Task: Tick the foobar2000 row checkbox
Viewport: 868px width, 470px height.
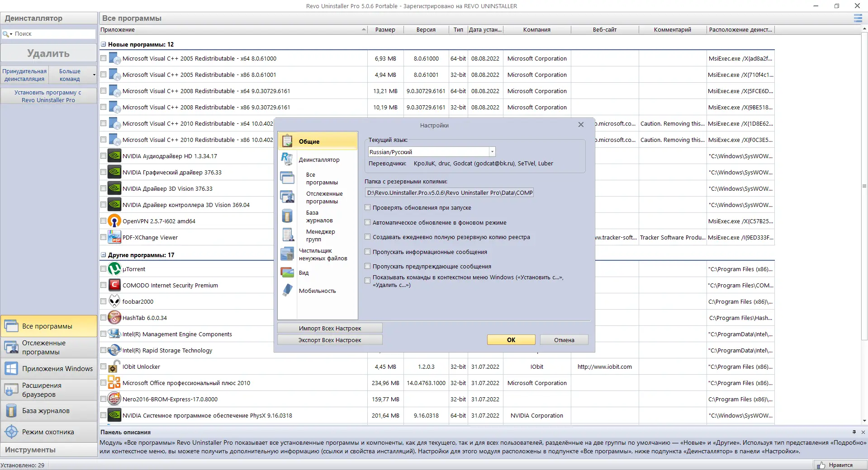Action: click(x=104, y=301)
